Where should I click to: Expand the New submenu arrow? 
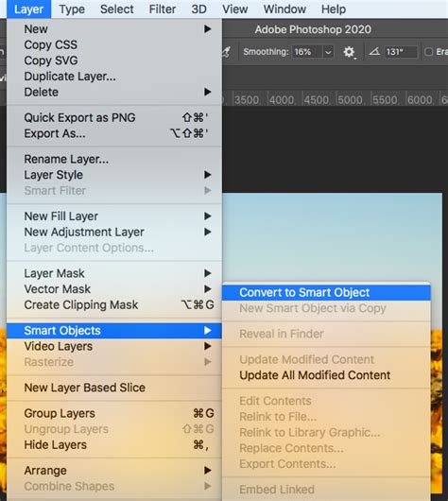pos(208,29)
